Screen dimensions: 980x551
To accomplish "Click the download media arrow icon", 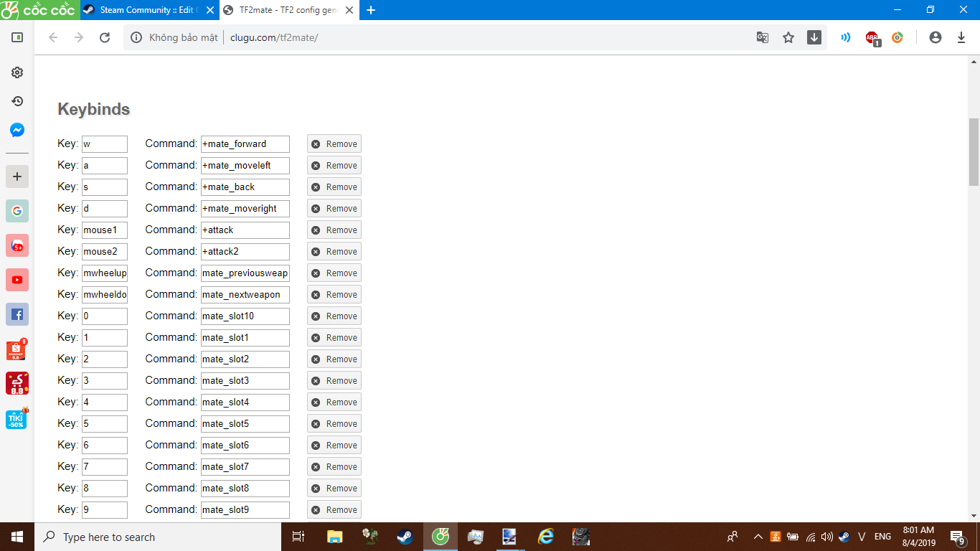I will 814,37.
